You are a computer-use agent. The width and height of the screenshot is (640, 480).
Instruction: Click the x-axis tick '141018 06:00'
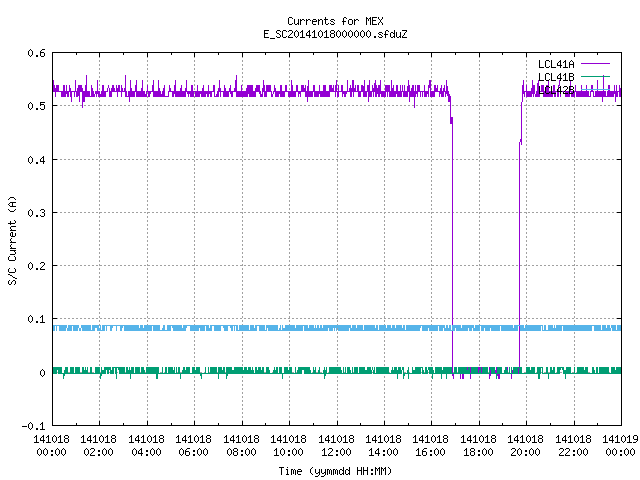(x=193, y=446)
